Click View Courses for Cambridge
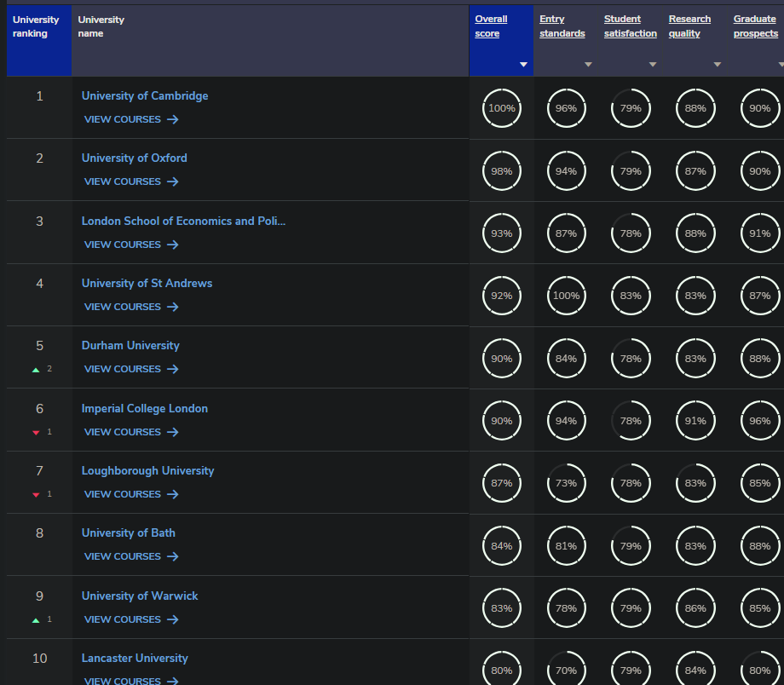784x685 pixels. [x=131, y=119]
